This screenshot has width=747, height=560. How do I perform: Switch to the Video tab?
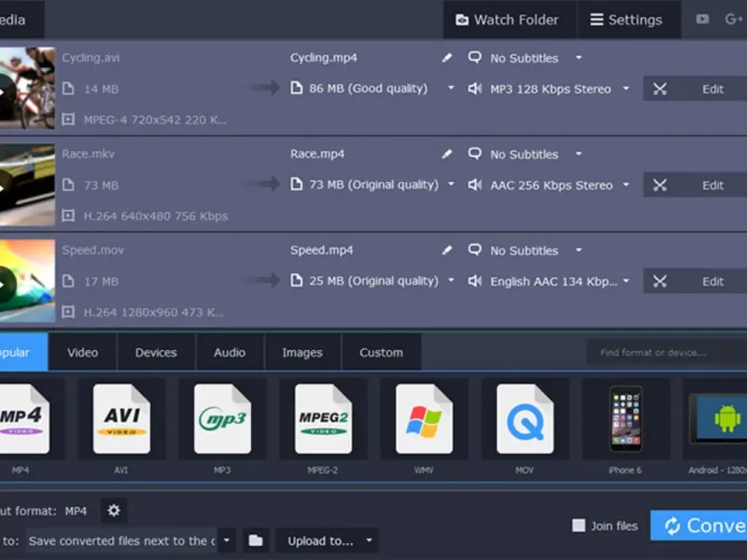[82, 353]
